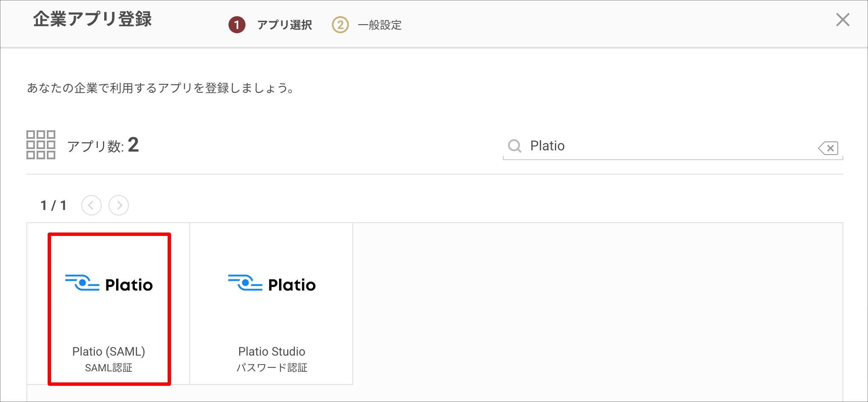Click step 1 circle indicator
The height and width of the screenshot is (402, 868).
pyautogui.click(x=237, y=25)
